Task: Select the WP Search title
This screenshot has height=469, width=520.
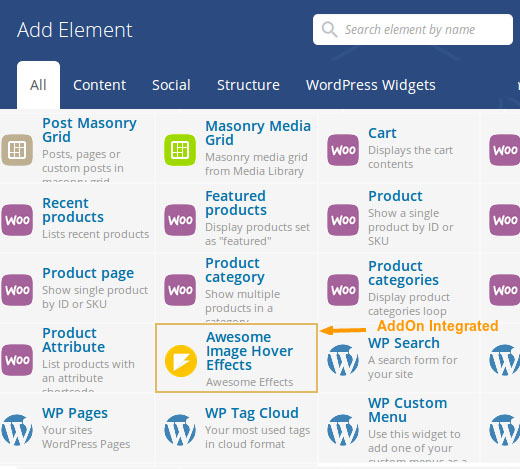Action: point(404,343)
